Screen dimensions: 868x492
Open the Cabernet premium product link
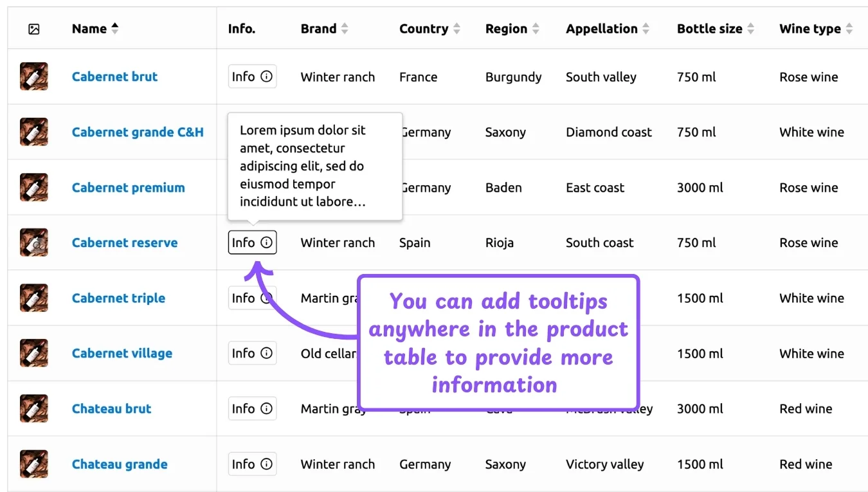pyautogui.click(x=128, y=188)
